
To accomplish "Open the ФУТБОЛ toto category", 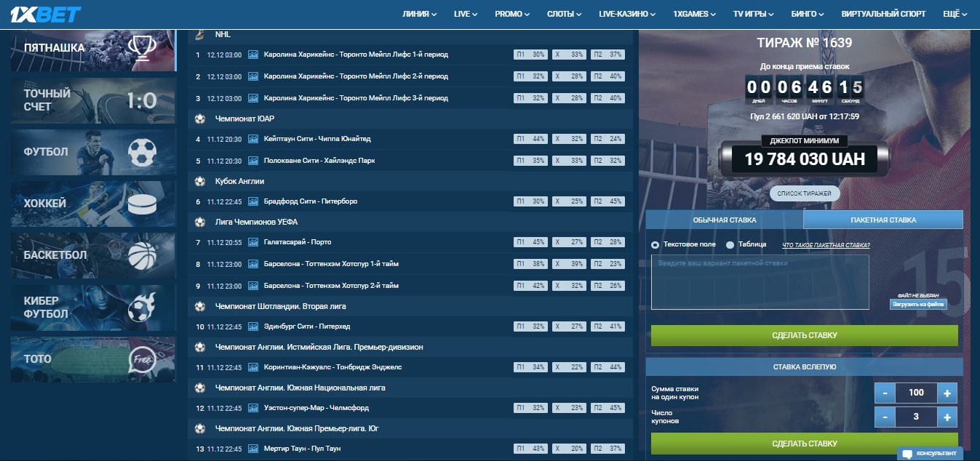I will point(93,152).
